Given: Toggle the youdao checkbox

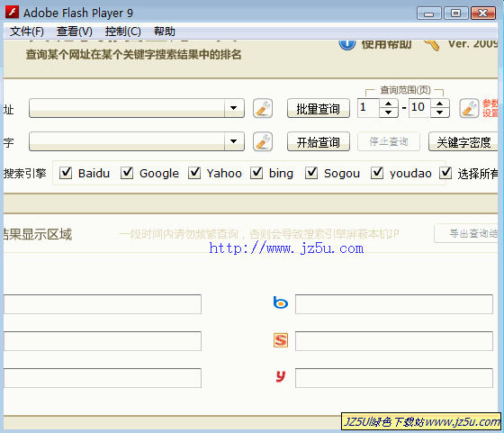Looking at the screenshot, I should (377, 173).
